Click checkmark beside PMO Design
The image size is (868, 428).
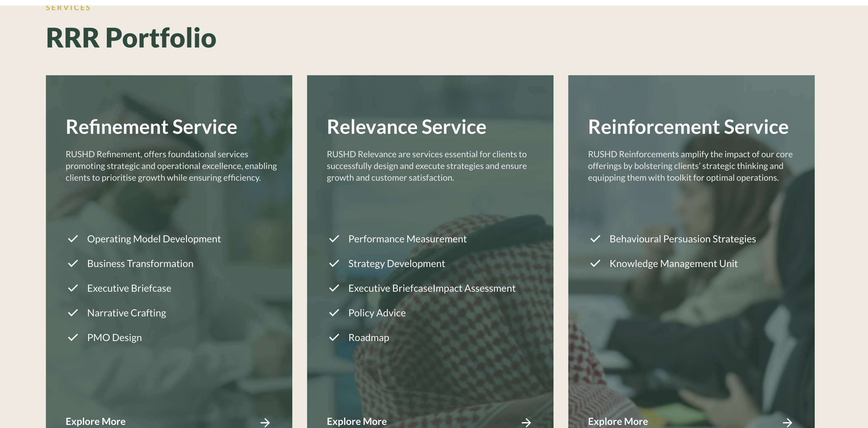point(73,337)
